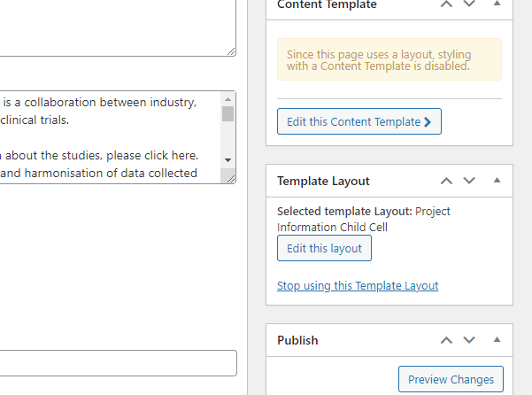Click Edit this layout button
532x395 pixels.
coord(324,248)
